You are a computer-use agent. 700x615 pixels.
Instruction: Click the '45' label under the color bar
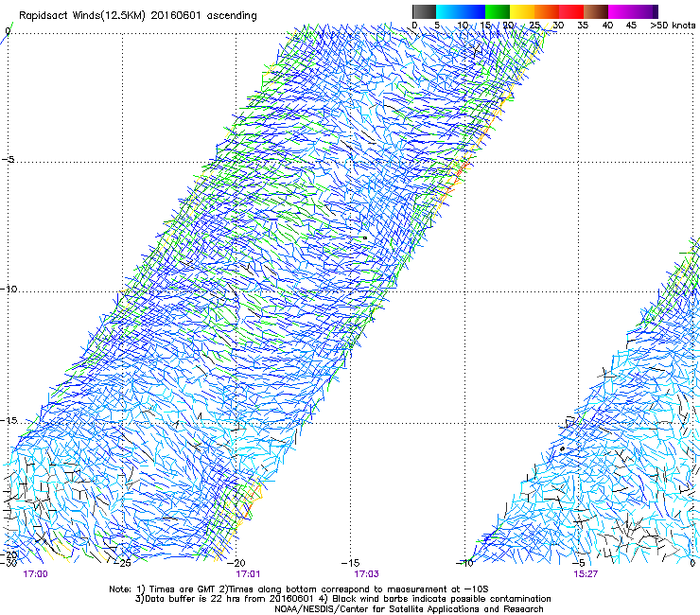[x=631, y=25]
